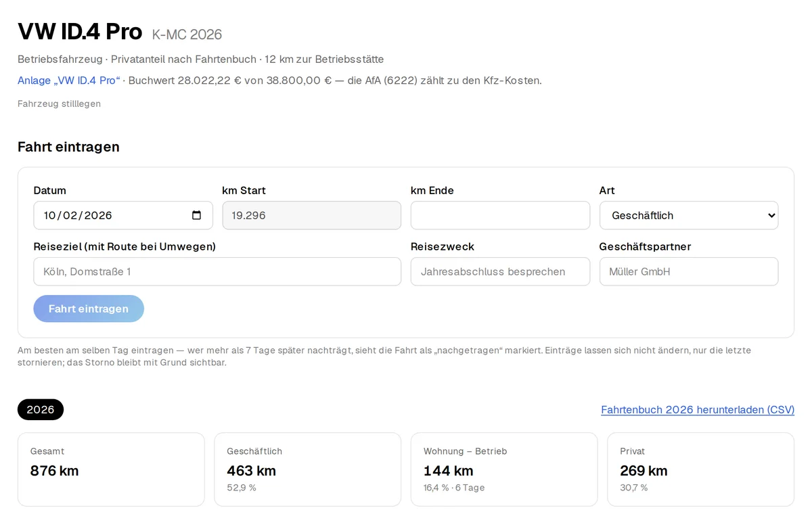Click the Fahrt eintragen button
Viewport: 812px width, 527px height.
point(89,308)
